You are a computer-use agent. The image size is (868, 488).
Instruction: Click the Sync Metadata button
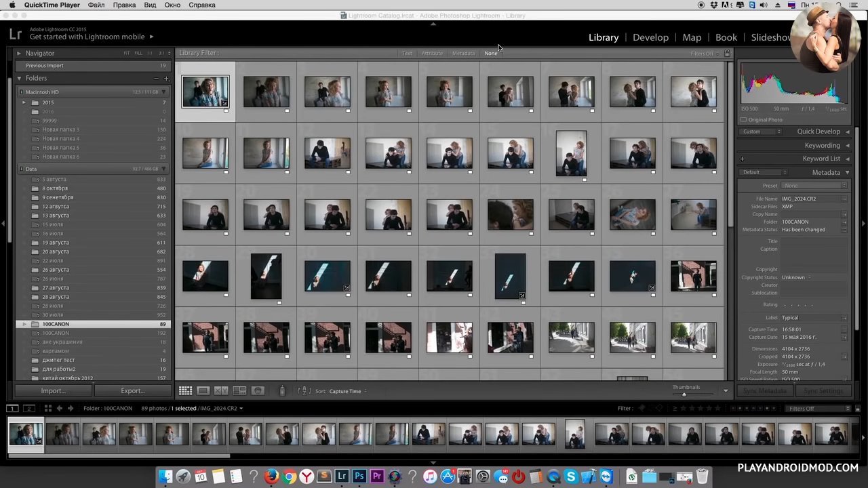coord(764,391)
